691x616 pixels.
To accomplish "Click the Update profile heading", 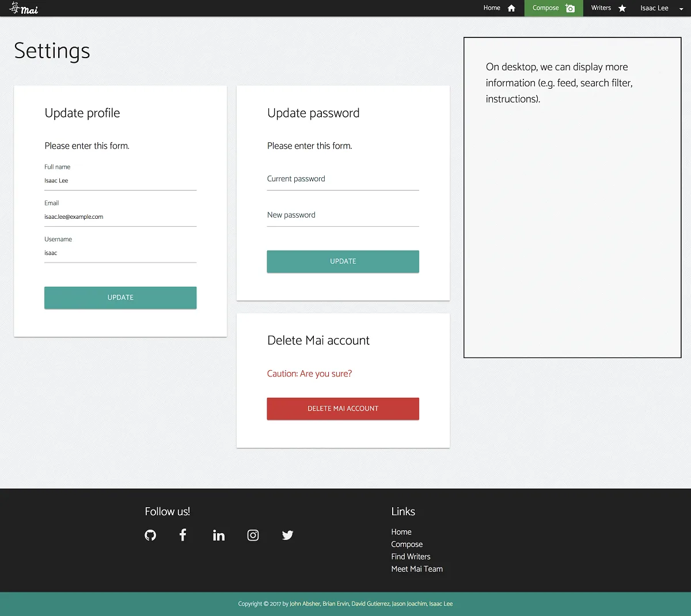I will coord(82,113).
